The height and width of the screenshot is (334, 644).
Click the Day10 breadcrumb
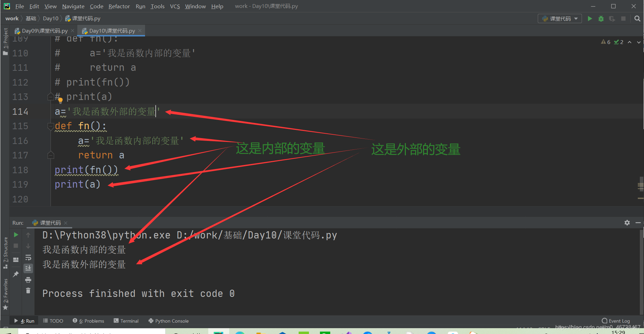pyautogui.click(x=51, y=19)
